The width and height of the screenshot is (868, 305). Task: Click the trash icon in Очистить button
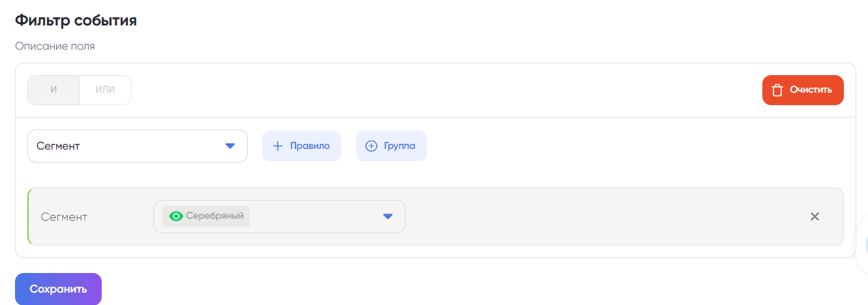pos(777,90)
